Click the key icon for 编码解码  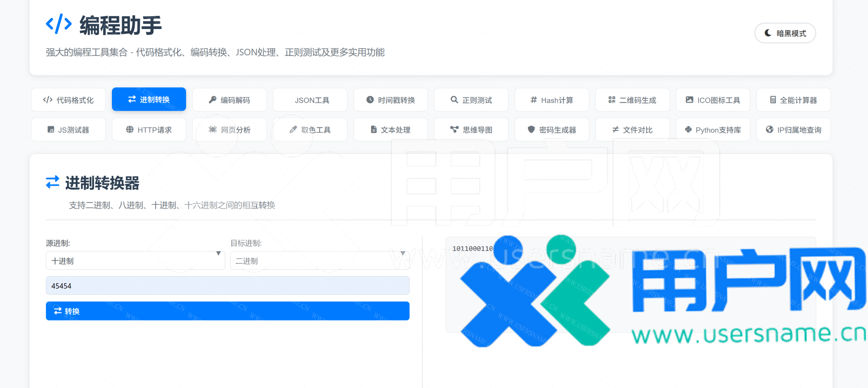point(213,100)
